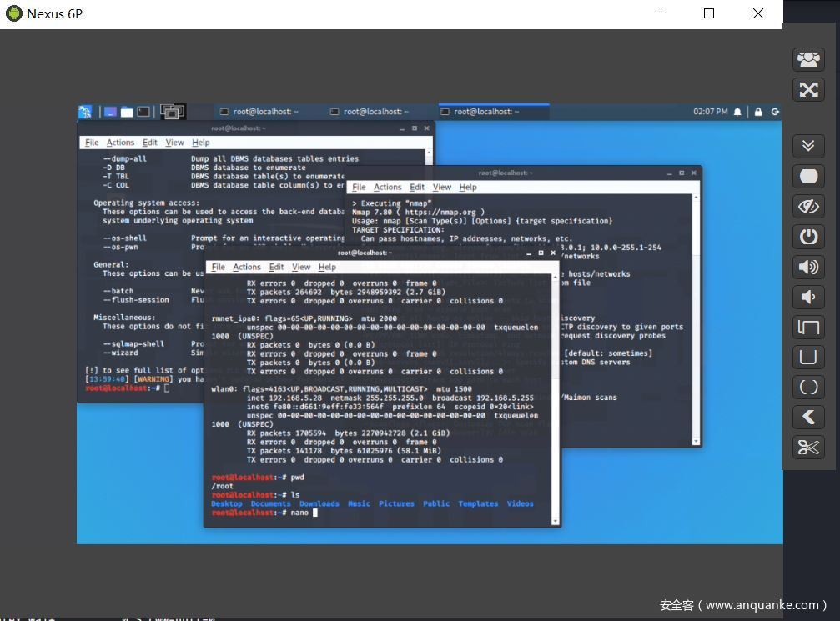Click the 02:07 PM clock in panel

pos(710,112)
